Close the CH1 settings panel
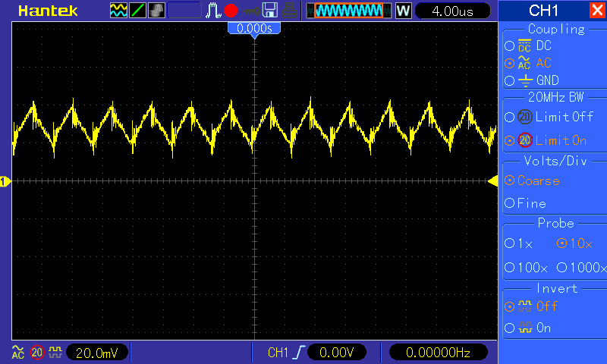 [597, 10]
